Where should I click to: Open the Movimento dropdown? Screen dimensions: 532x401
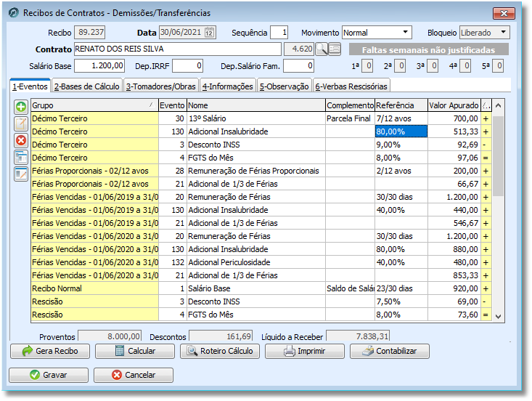point(405,32)
